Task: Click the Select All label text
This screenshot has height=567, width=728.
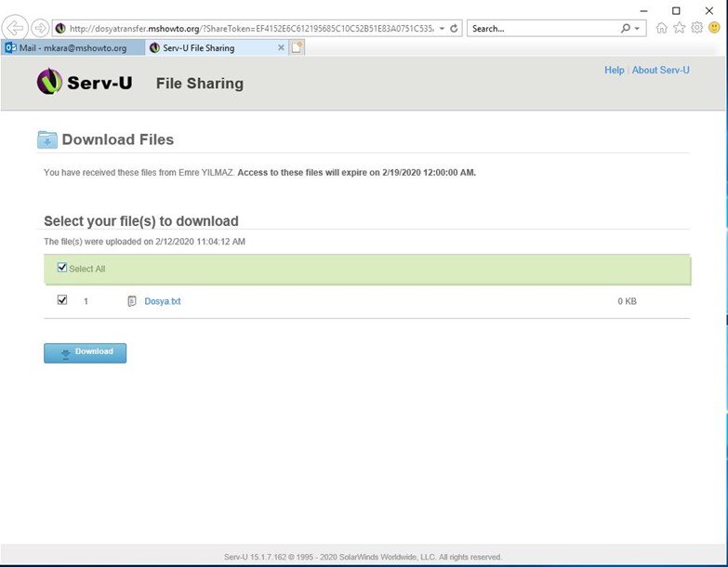Action: tap(87, 269)
